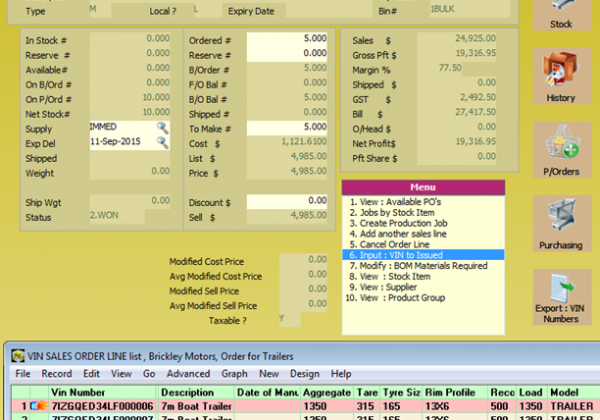The image size is (600, 420).
Task: Open the Record menu
Action: 57,374
